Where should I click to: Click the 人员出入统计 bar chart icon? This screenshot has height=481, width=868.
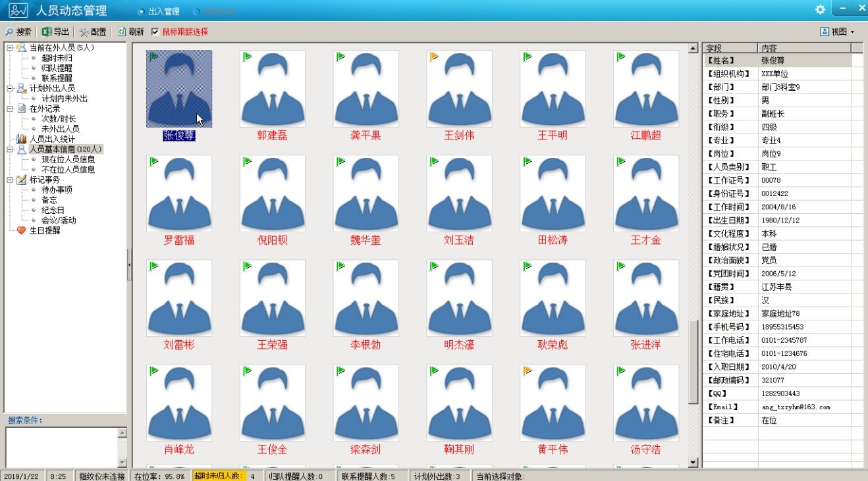pyautogui.click(x=21, y=139)
